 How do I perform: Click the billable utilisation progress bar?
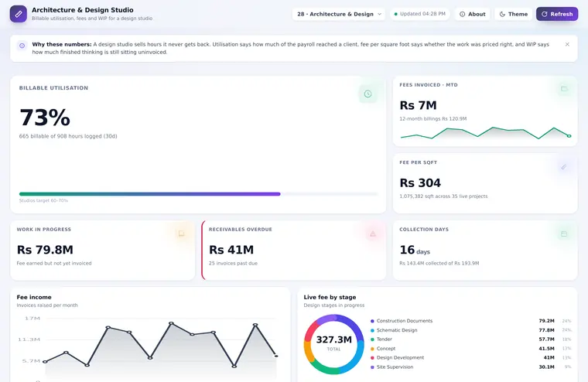pos(198,194)
